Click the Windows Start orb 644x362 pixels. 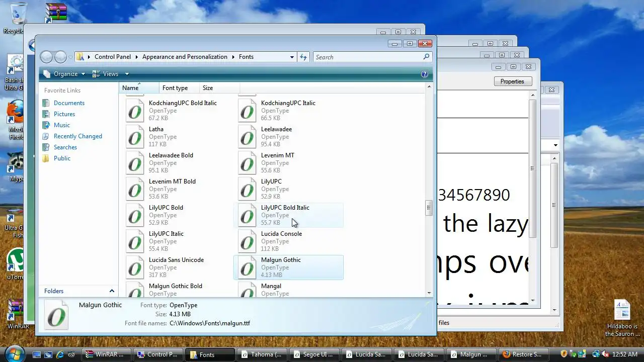(14, 353)
